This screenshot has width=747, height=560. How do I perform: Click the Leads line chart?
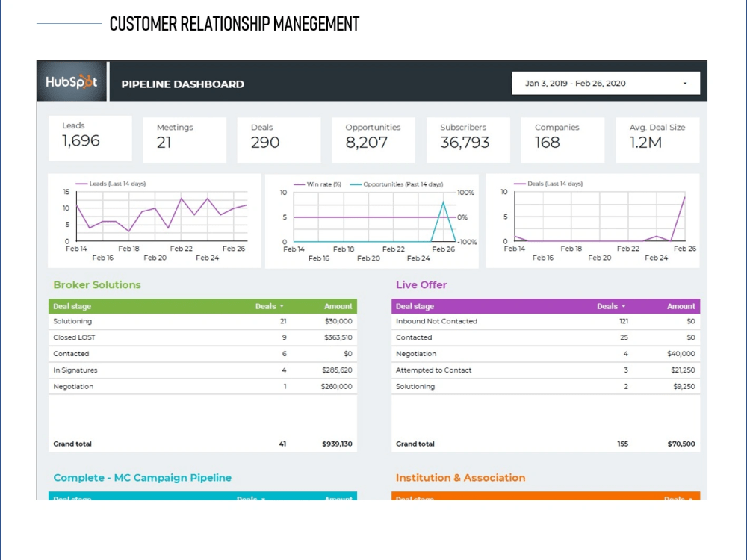(155, 220)
